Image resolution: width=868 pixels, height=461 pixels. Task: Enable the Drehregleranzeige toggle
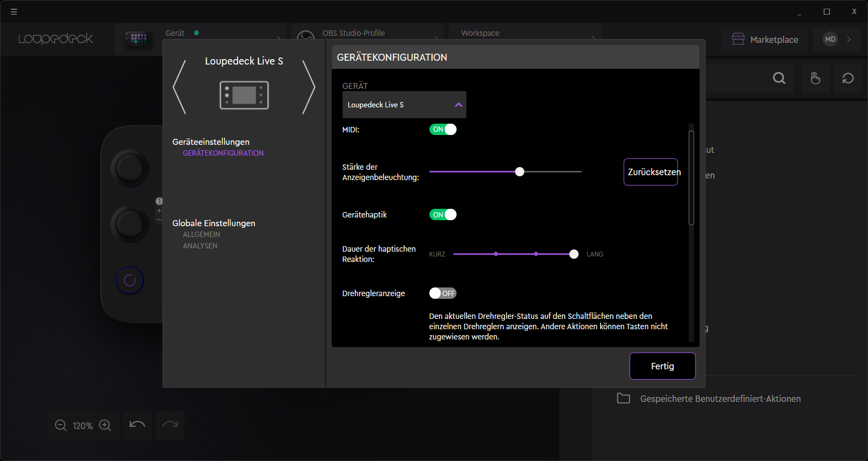pos(443,293)
